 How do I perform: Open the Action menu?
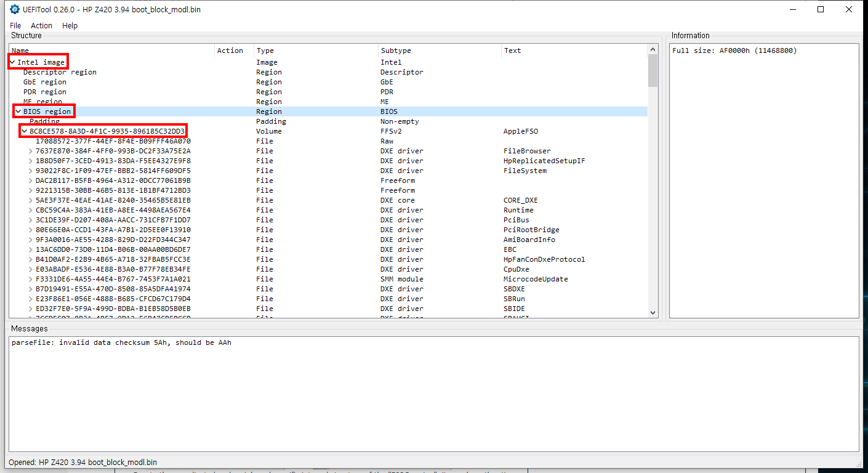(41, 25)
